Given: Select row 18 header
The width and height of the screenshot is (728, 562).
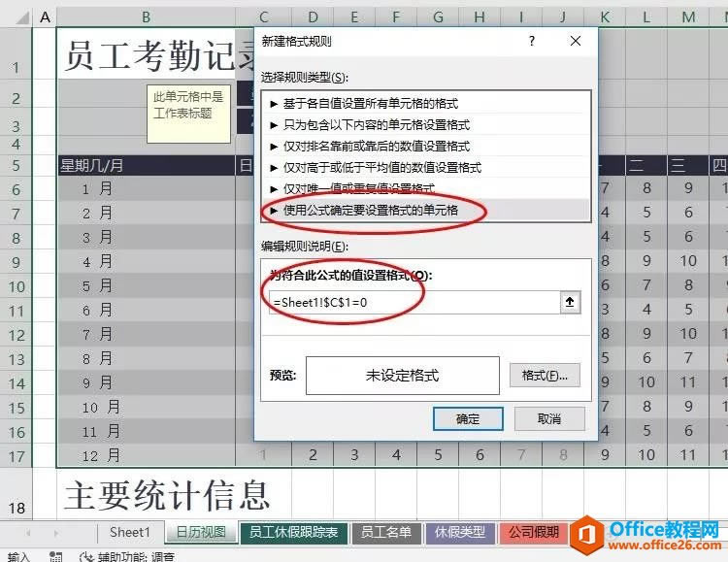Looking at the screenshot, I should (x=17, y=493).
